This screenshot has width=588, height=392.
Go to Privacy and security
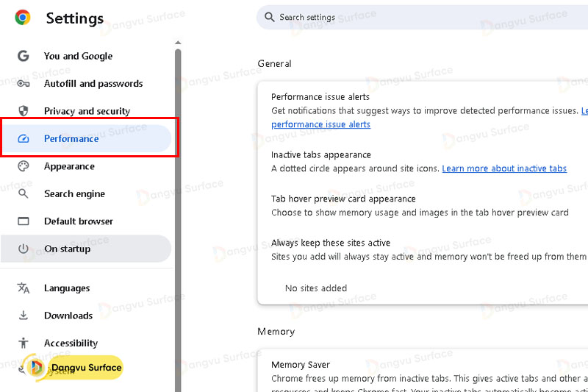coord(87,111)
